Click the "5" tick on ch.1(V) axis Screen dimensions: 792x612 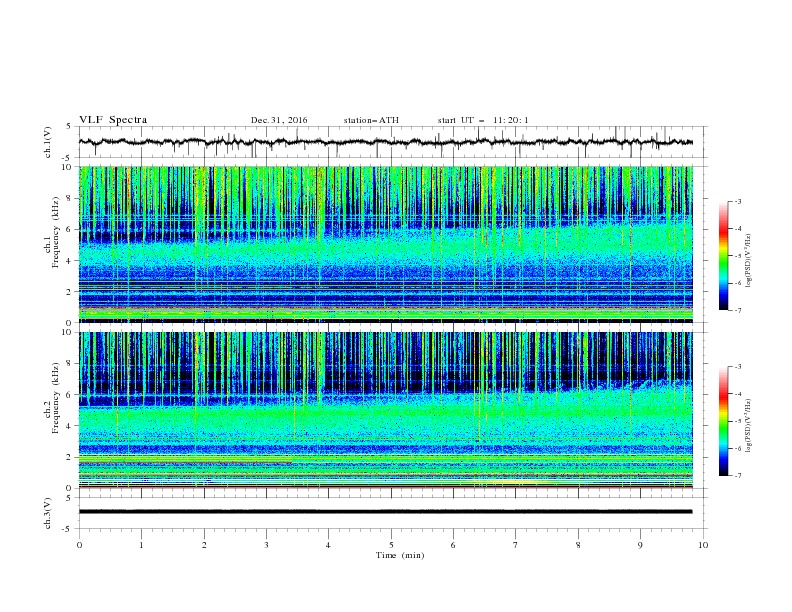[70, 126]
